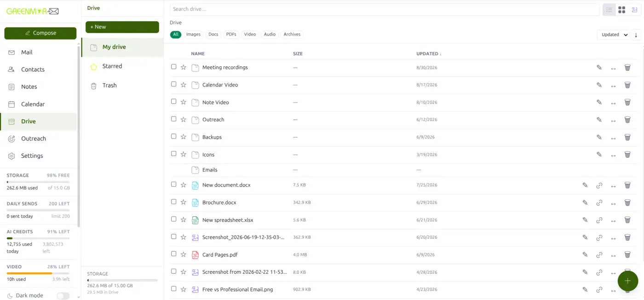Filter drive by Video
Image resolution: width=644 pixels, height=300 pixels.
(250, 34)
